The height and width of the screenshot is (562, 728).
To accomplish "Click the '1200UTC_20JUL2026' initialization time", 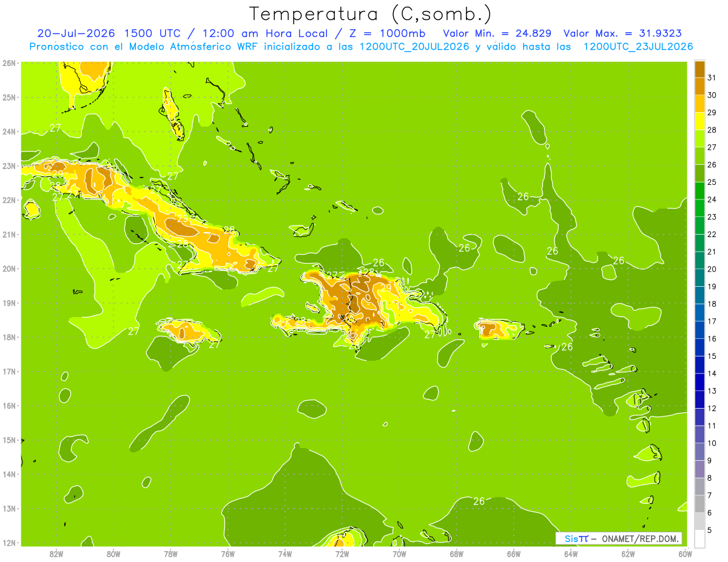I will point(414,47).
